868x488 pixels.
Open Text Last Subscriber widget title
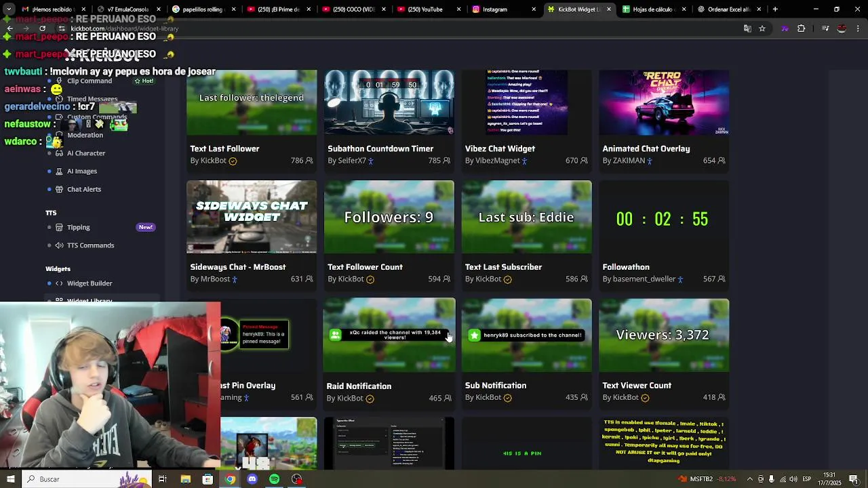tap(503, 267)
